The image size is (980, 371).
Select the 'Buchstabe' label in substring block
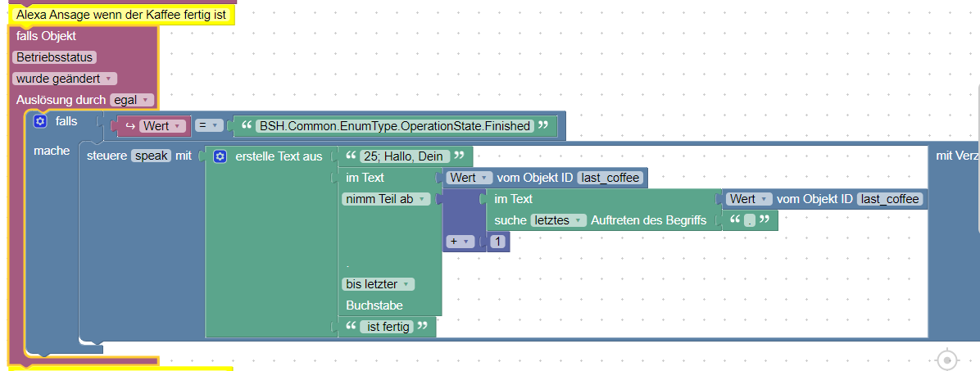[x=374, y=305]
